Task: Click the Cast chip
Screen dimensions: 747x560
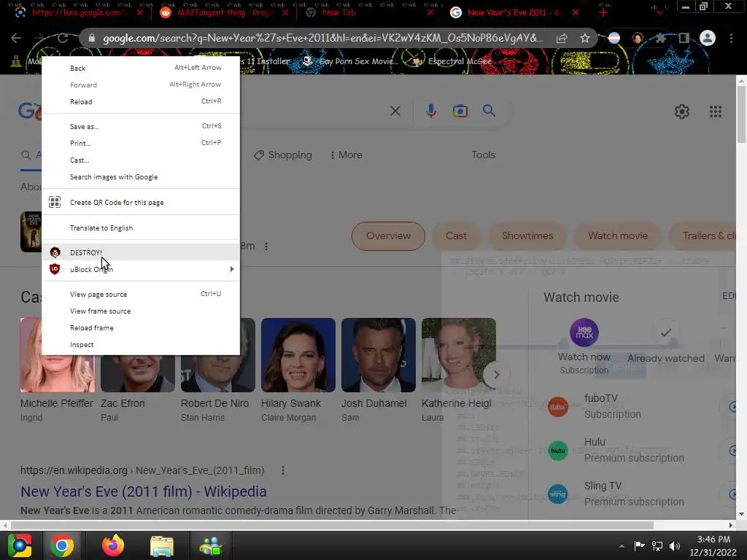Action: point(456,236)
